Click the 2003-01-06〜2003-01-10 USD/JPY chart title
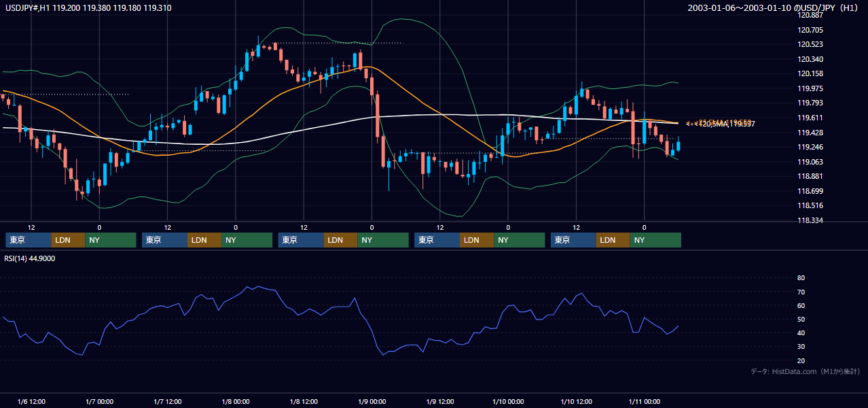Image resolution: width=868 pixels, height=408 pixels. (x=774, y=8)
